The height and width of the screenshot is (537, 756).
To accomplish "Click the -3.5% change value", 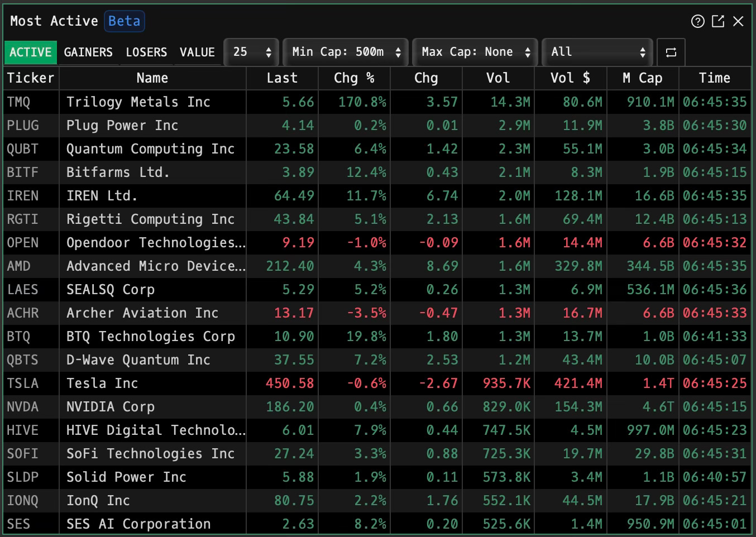I will click(366, 313).
